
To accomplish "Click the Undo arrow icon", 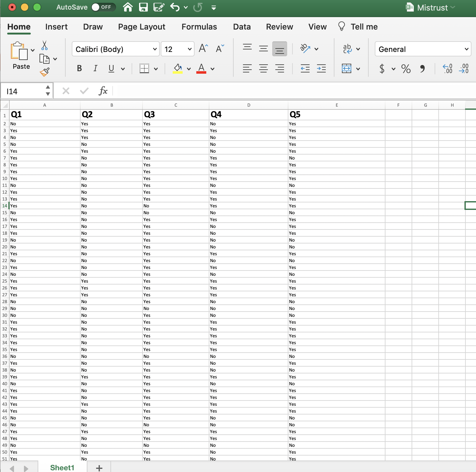I will [175, 7].
